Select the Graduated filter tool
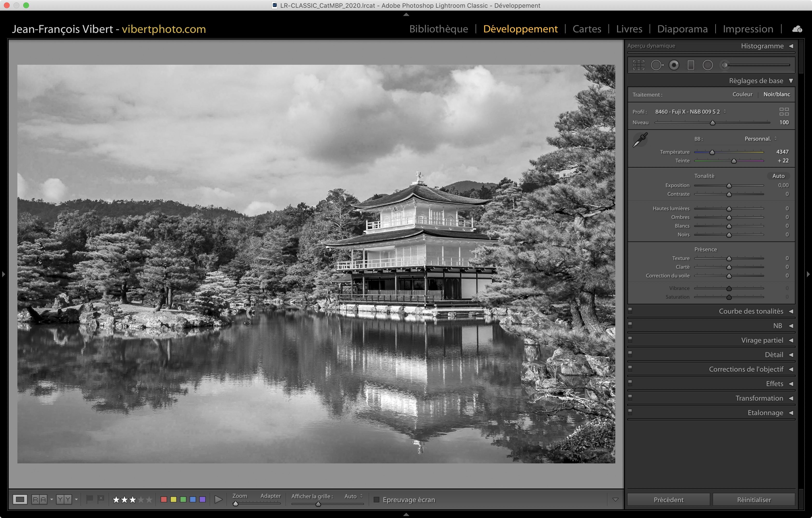812x518 pixels. (x=691, y=65)
